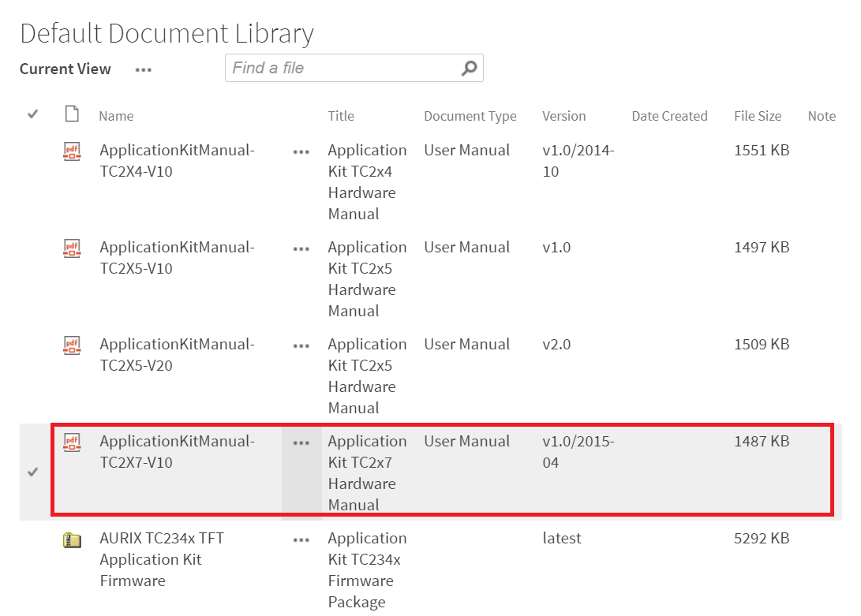
Task: Click User Manual type in TC2X5-V10 row
Action: click(466, 248)
